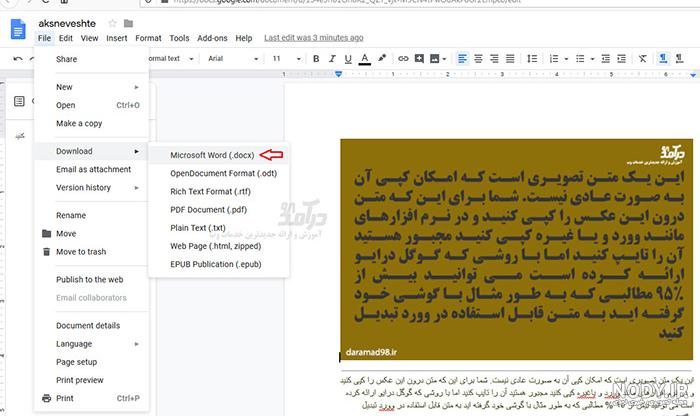Click trash icon for Move to trash

(46, 252)
